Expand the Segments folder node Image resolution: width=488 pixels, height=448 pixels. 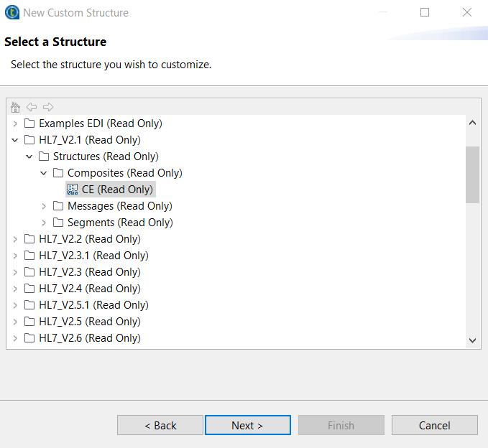44,223
